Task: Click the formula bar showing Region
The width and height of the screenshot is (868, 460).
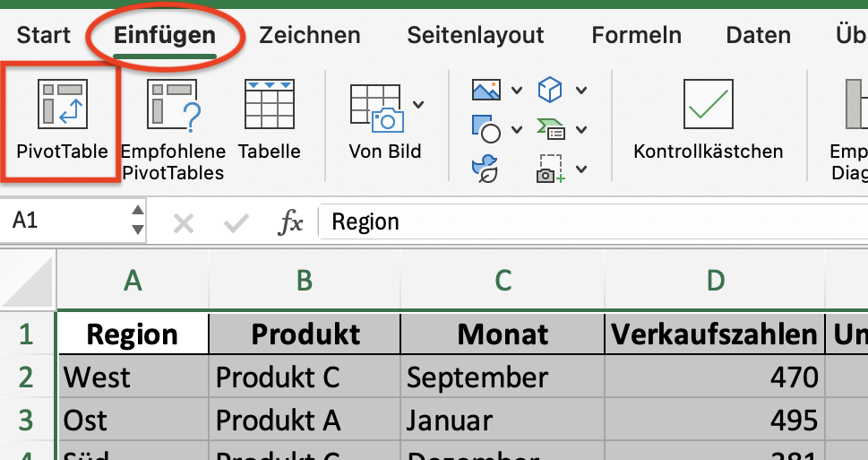Action: [593, 221]
